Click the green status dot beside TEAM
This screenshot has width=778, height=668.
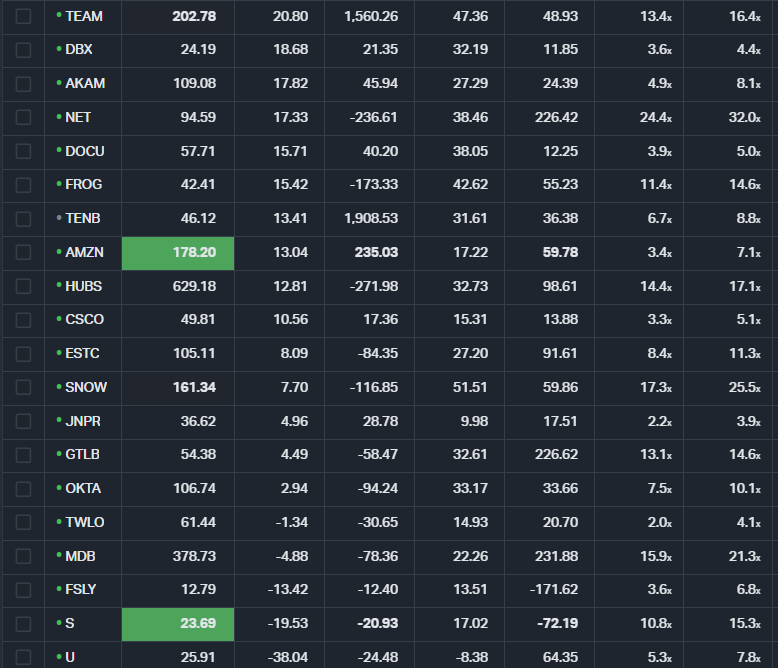[x=59, y=16]
